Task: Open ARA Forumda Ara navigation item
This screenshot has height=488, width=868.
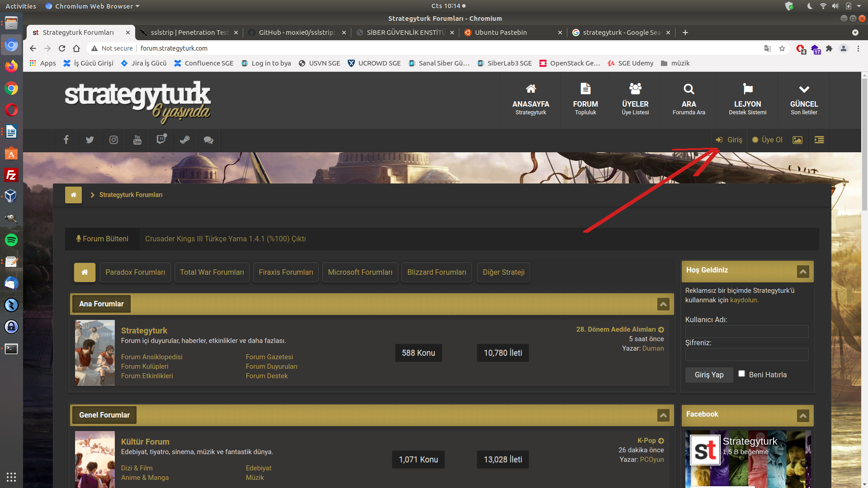Action: pos(689,100)
